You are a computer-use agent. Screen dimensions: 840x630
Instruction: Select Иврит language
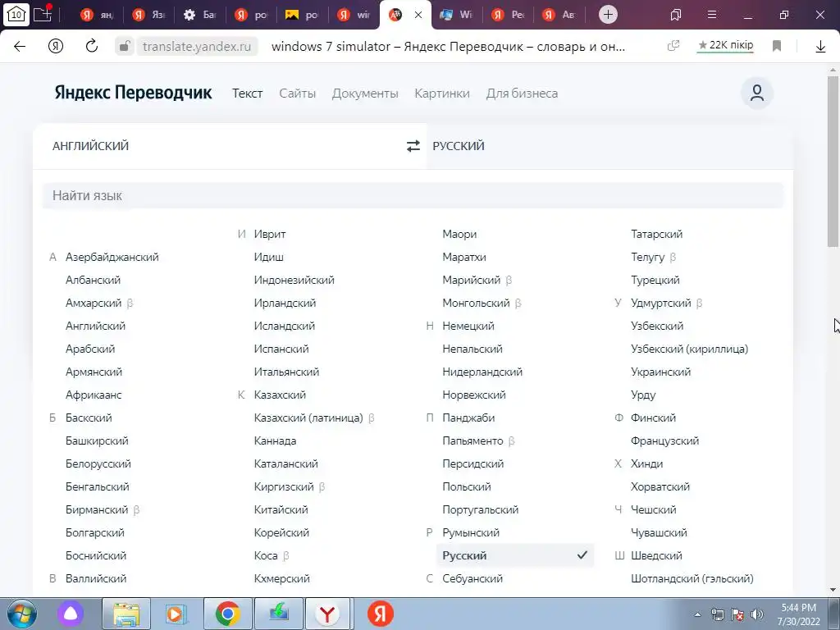269,234
